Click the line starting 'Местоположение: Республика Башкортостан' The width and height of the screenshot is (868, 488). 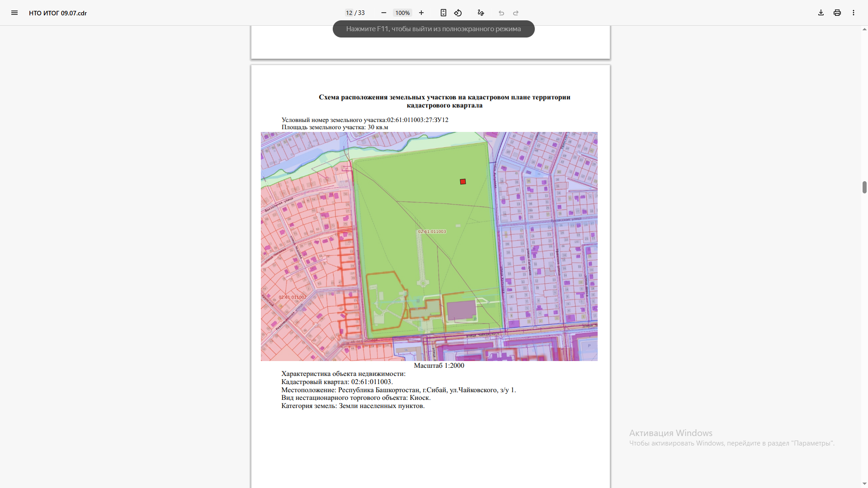[398, 390]
